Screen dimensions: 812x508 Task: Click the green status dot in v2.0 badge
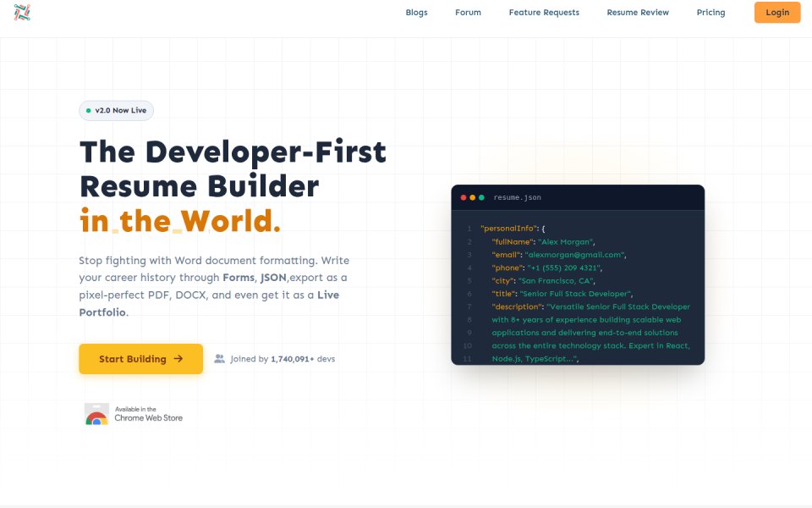click(89, 110)
